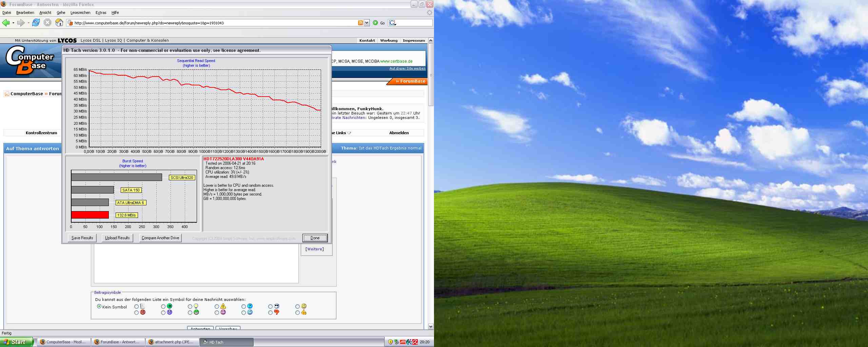
Task: Reload the page with the refresh icon
Action: coord(36,23)
